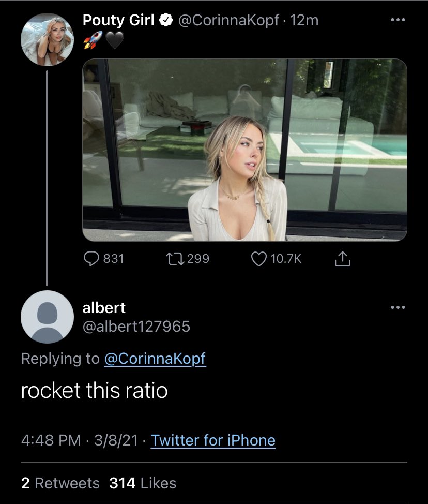This screenshot has width=428, height=504.
Task: Retweet the Pouty Girl tweet
Action: tap(175, 259)
